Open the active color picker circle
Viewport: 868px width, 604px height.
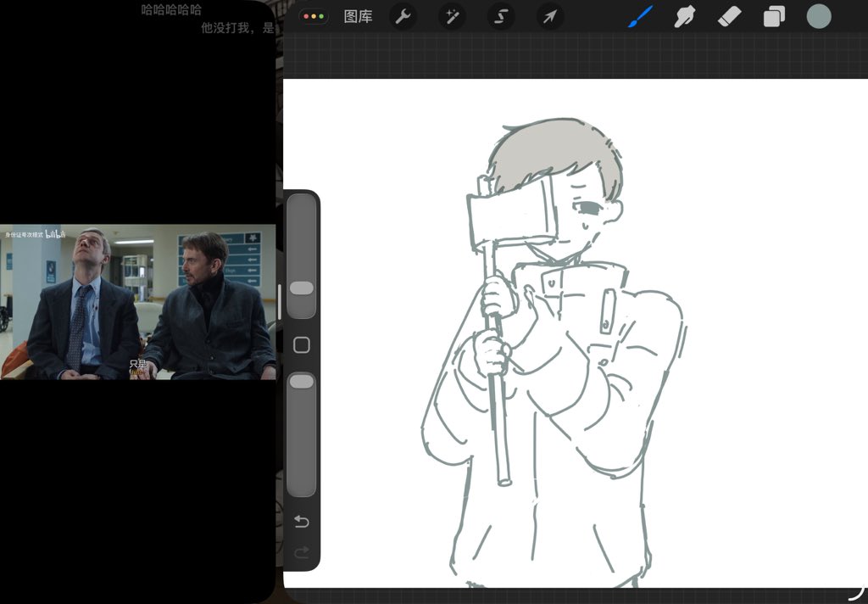click(x=819, y=17)
